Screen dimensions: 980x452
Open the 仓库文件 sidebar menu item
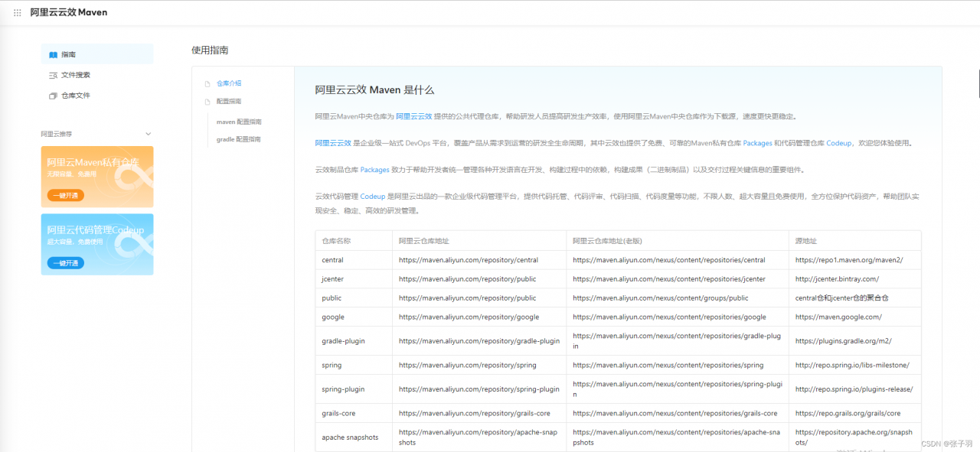(97, 96)
